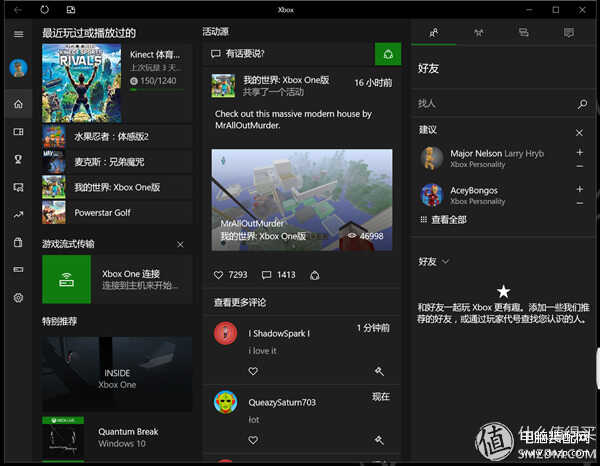Switch to the Messages tab
600x466 pixels.
[x=523, y=33]
